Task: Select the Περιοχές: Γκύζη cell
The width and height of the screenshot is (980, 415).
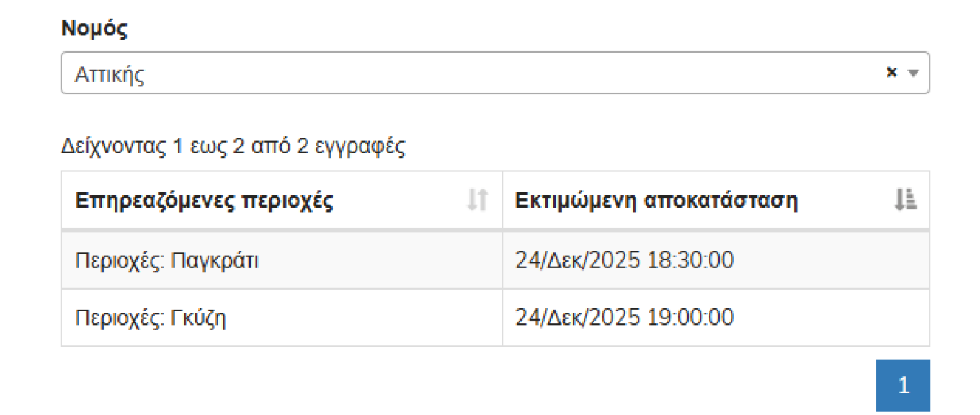Action: (x=281, y=318)
